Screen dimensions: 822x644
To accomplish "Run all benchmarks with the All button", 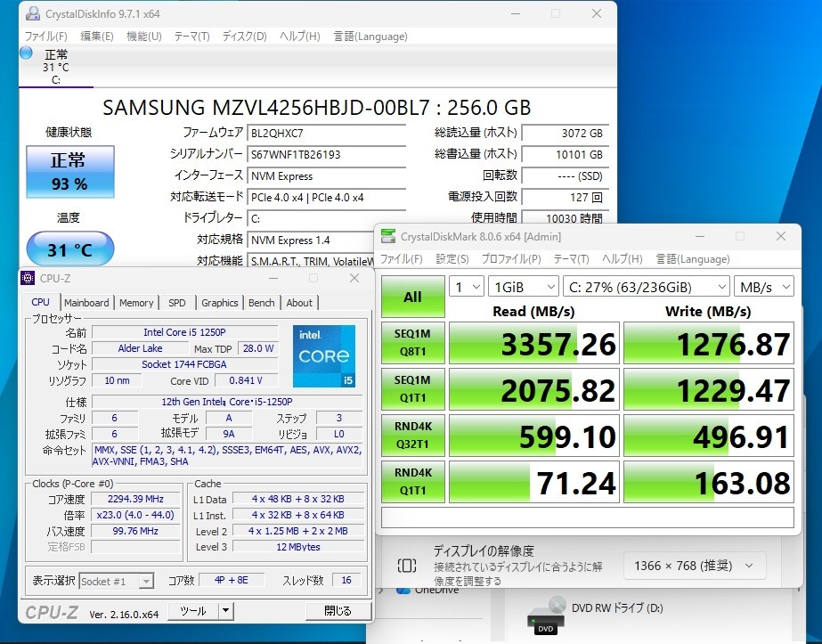I will tap(412, 297).
